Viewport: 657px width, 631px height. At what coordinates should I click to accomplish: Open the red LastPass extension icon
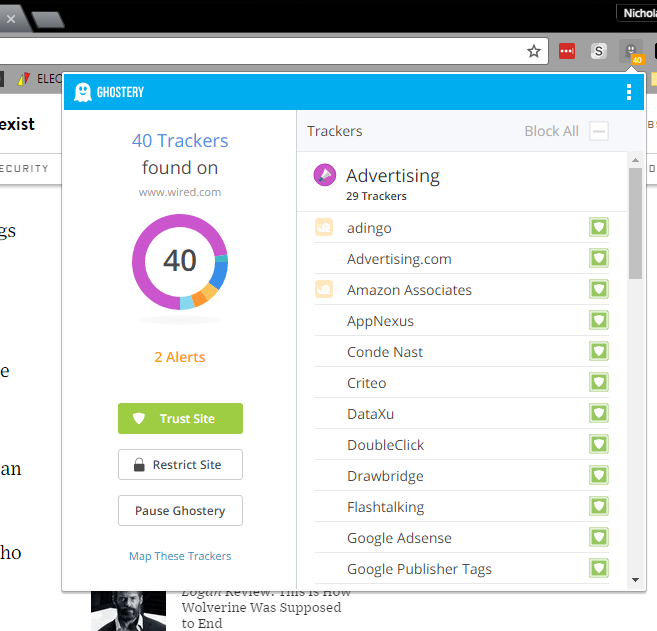point(567,51)
